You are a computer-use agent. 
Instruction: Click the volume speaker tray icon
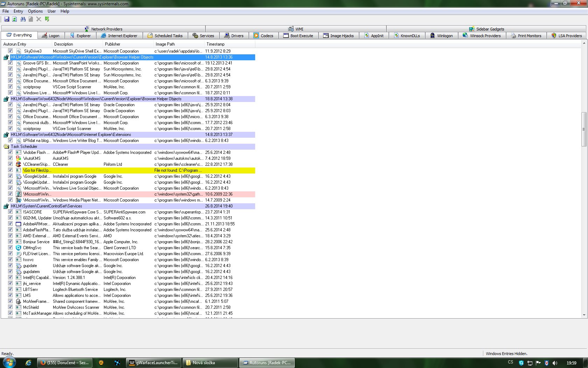pos(555,363)
